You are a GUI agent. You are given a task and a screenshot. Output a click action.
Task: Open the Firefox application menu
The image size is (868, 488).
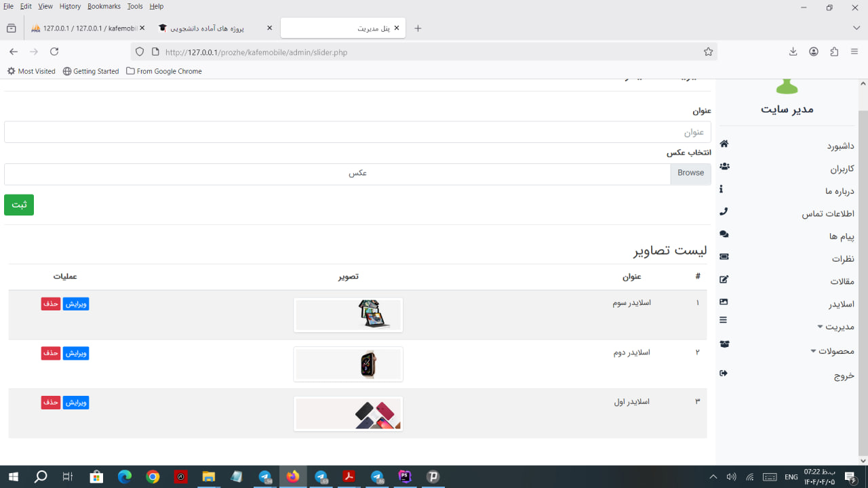[854, 52]
